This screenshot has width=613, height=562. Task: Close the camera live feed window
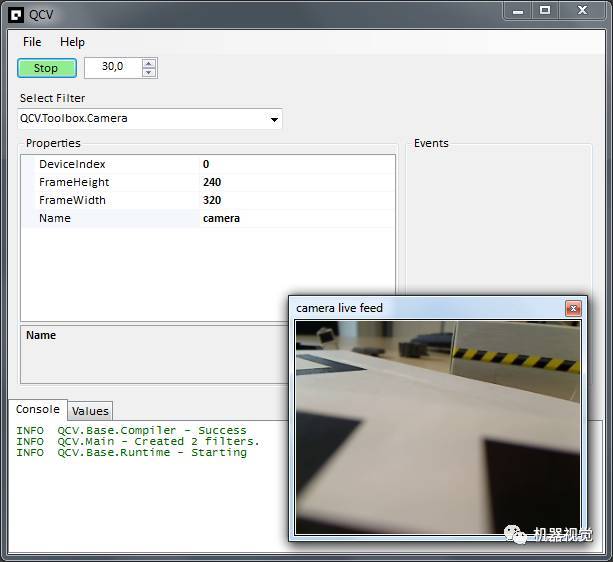point(573,308)
